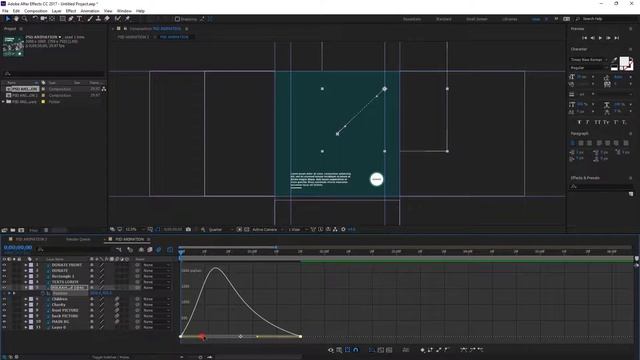Select the Zoom magnifier tool
Screen dimensions: 640x360
pos(24,19)
